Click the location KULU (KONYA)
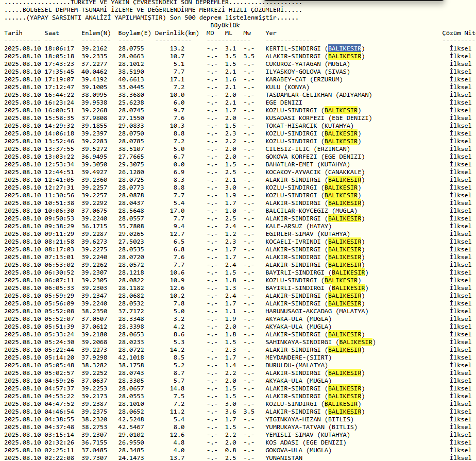 287,87
